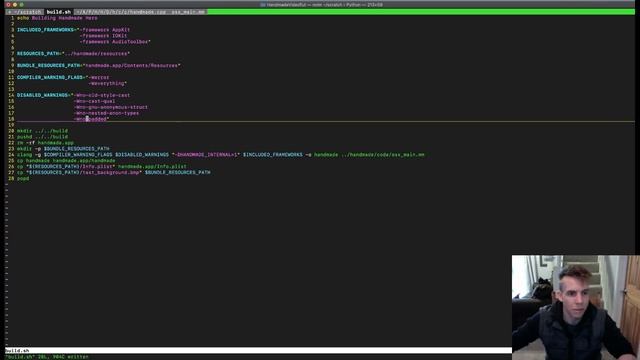This screenshot has width=640, height=360.
Task: Click the DISABLED_WARNINGS variable name
Action: click(x=42, y=95)
